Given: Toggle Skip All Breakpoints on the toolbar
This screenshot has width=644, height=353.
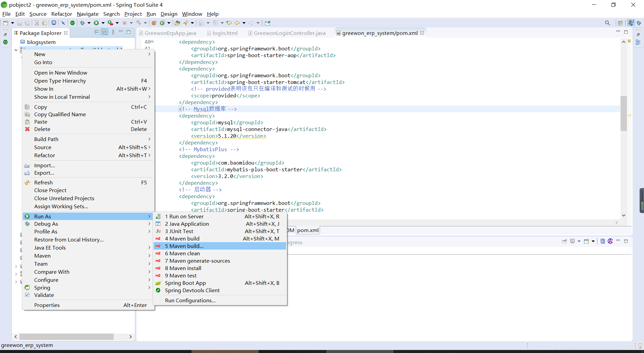Looking at the screenshot, I should 63,23.
